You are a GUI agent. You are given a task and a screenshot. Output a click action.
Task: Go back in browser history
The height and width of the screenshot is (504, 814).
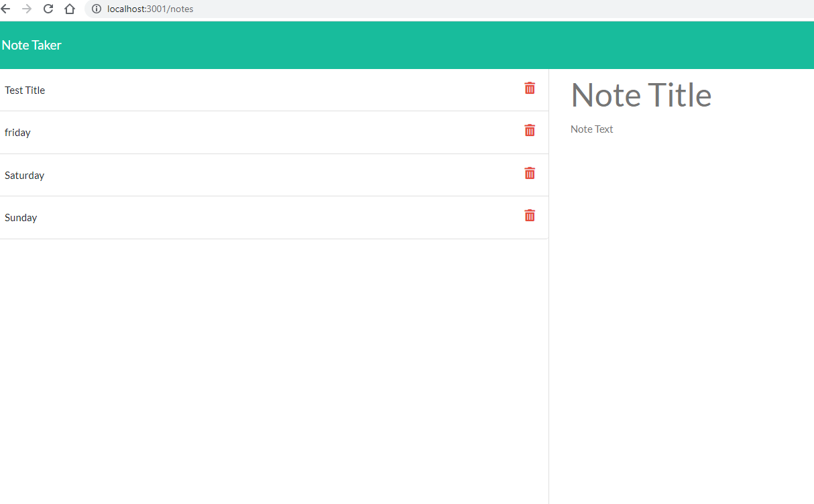pos(5,9)
